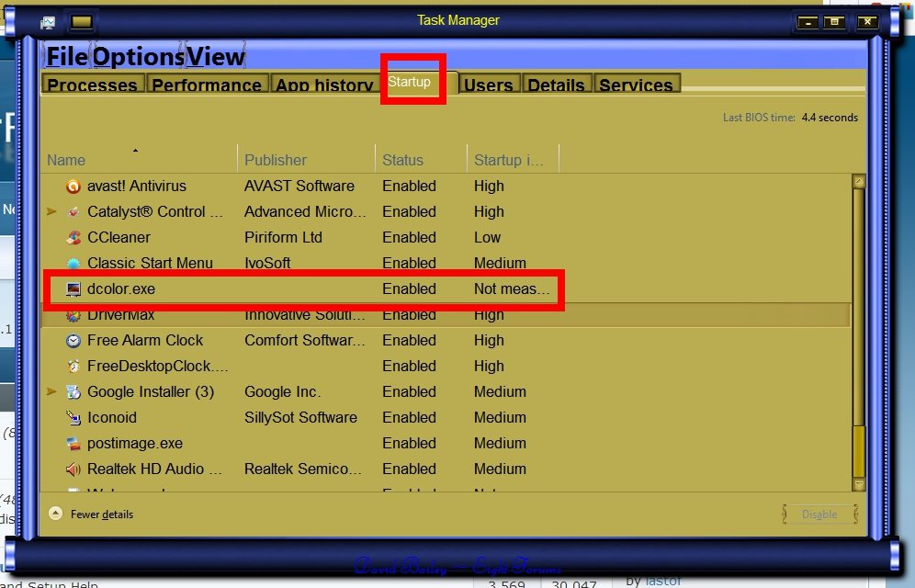Switch to the Performance tab

pos(205,85)
